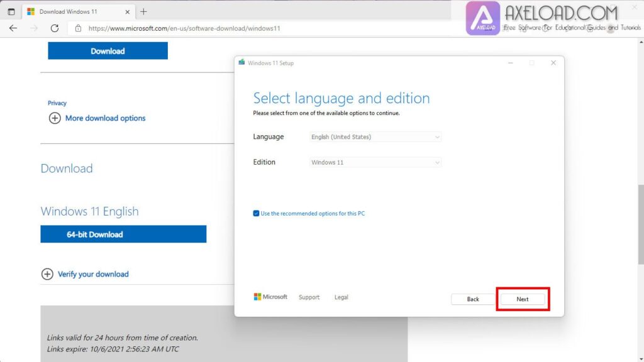Viewport: 644px width, 362px height.
Task: Click the Windows 11 Setup title icon
Action: coord(241,62)
